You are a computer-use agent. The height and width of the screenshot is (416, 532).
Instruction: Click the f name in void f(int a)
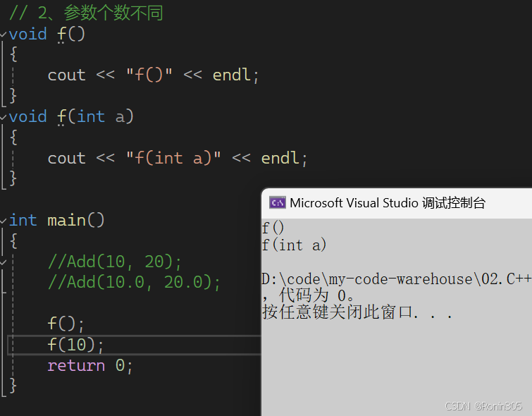61,117
